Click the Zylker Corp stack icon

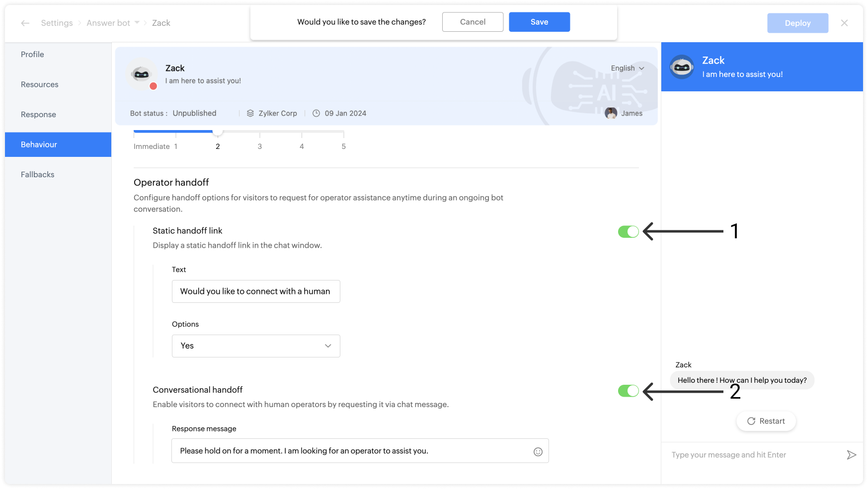point(250,113)
